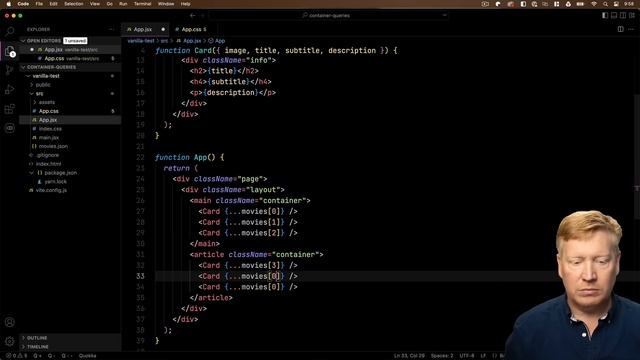Open index.css in the file tree
Image resolution: width=640 pixels, height=360 pixels.
50,129
